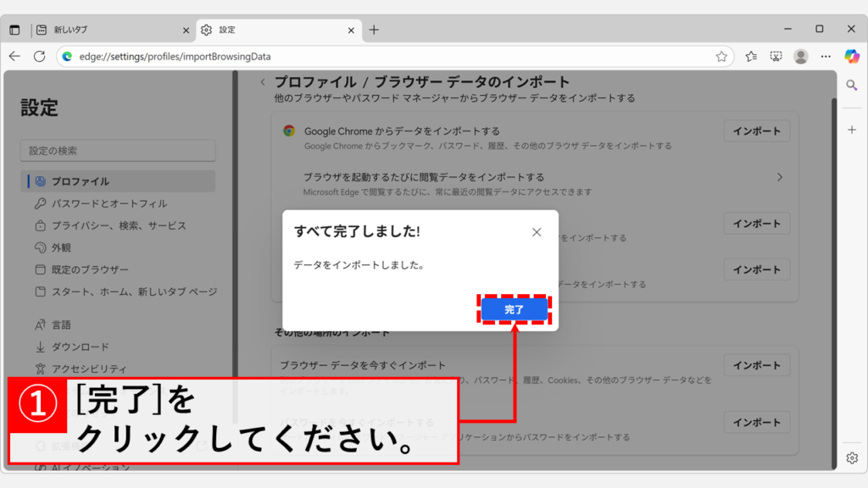The width and height of the screenshot is (868, 488).
Task: Open the tab actions menu icon
Action: (x=14, y=30)
